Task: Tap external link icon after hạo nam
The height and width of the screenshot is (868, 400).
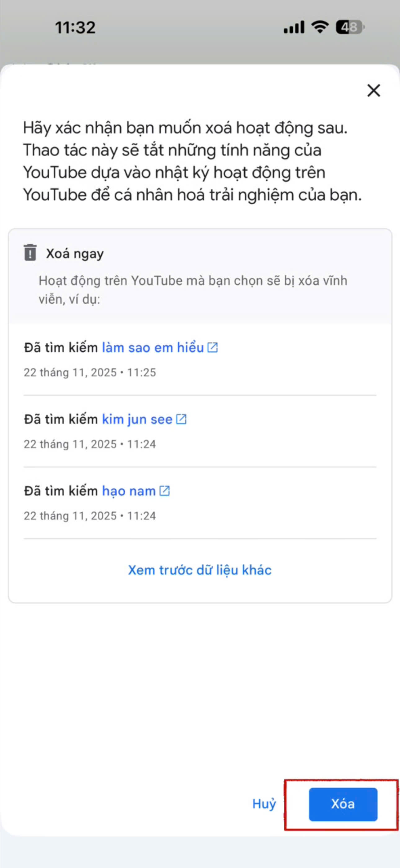Action: click(x=164, y=491)
